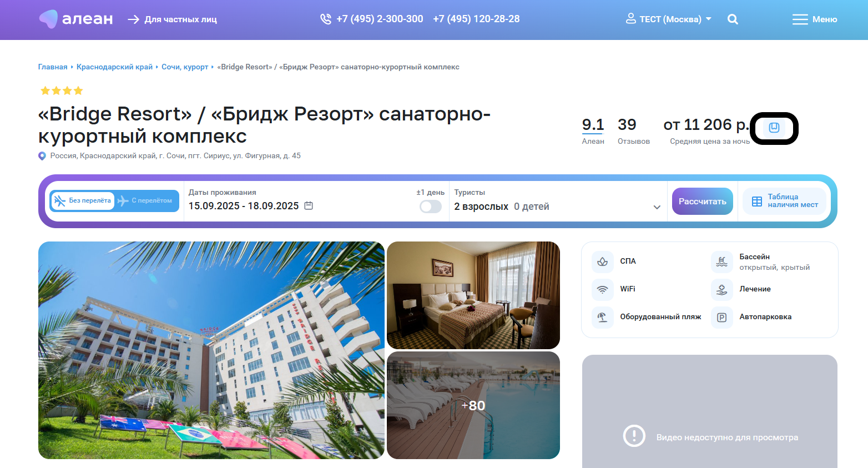This screenshot has height=468, width=868.
Task: Call +7 (495) 120-28-28 number
Action: point(476,19)
